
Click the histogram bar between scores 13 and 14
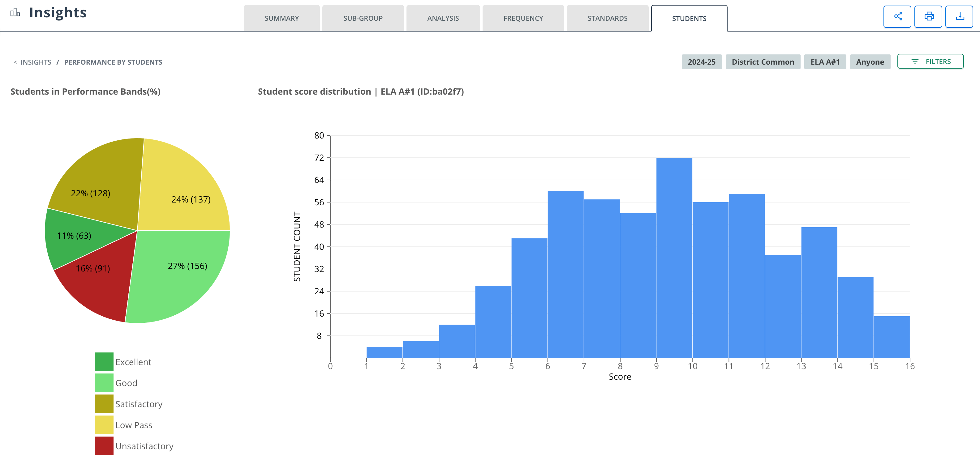819,293
